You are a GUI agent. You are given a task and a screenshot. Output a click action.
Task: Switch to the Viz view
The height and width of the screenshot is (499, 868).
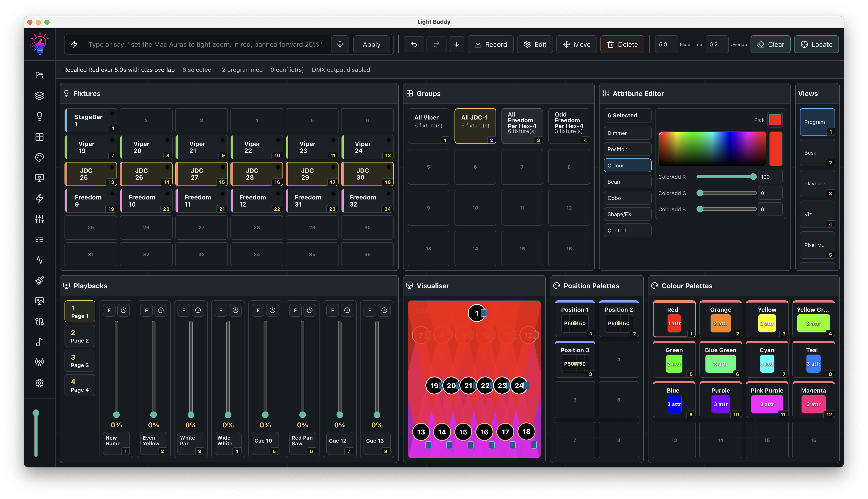(x=817, y=214)
